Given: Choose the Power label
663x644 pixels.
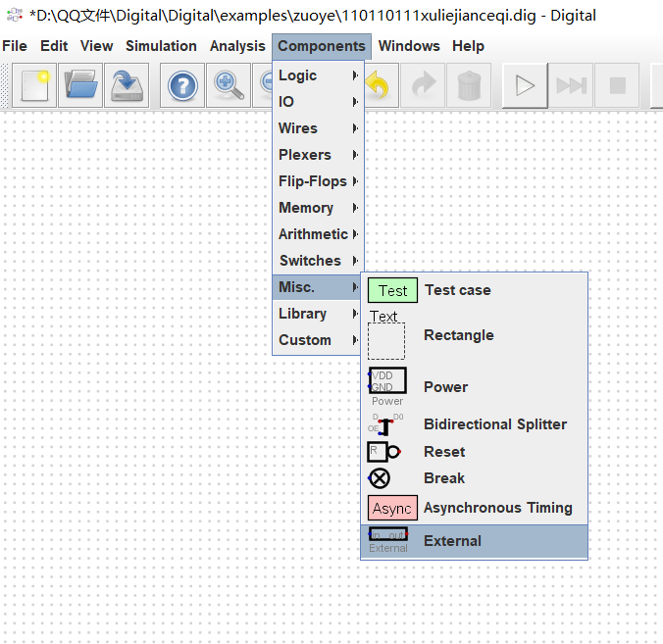Looking at the screenshot, I should pos(445,387).
